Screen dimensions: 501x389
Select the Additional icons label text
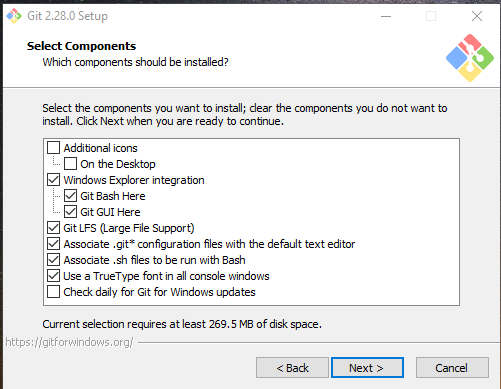(100, 148)
